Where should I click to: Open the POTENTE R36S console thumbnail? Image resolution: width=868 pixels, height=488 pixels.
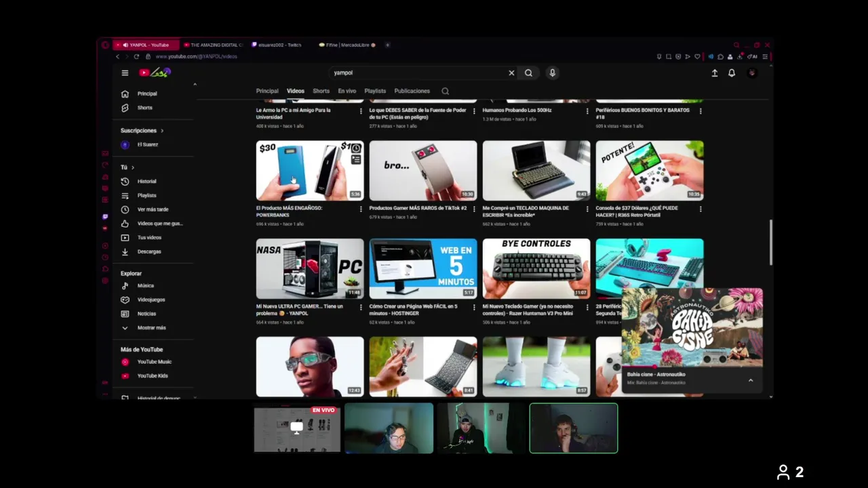pyautogui.click(x=650, y=171)
